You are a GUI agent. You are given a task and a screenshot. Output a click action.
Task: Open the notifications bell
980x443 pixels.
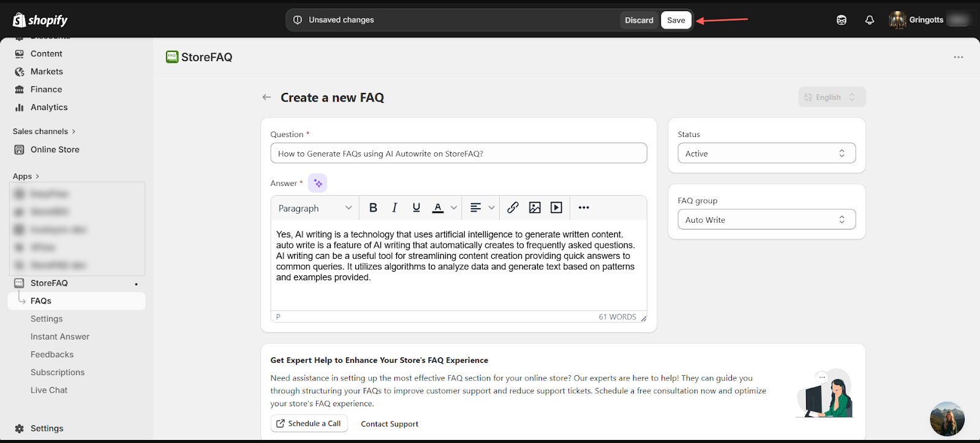click(x=869, y=20)
